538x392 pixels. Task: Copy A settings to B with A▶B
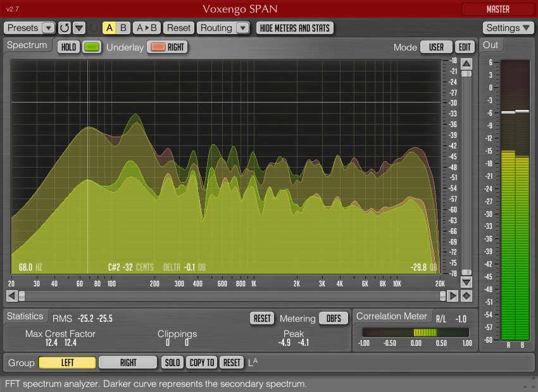[x=146, y=28]
